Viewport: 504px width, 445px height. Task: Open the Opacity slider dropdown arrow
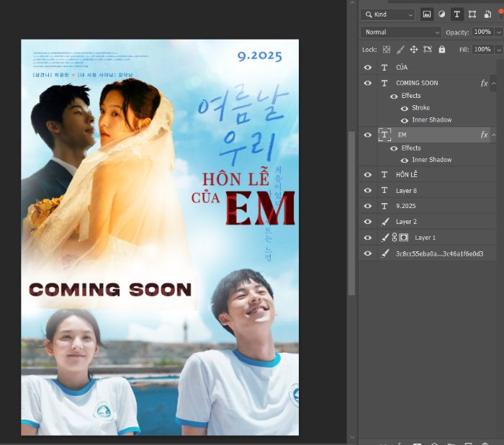pos(498,32)
